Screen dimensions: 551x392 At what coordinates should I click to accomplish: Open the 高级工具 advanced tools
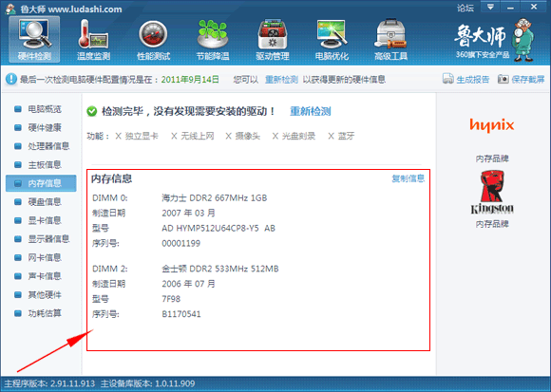pos(390,40)
